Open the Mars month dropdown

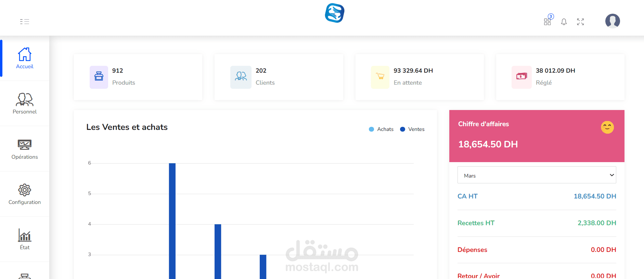[537, 175]
